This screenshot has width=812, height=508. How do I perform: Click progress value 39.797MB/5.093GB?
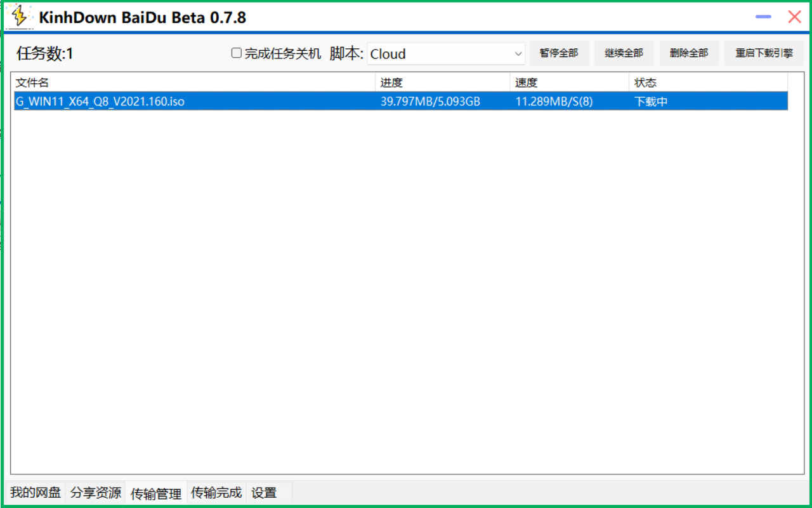coord(430,101)
